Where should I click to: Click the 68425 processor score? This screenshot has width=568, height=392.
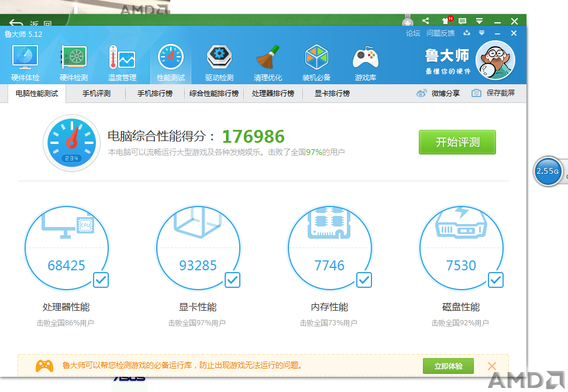66,266
